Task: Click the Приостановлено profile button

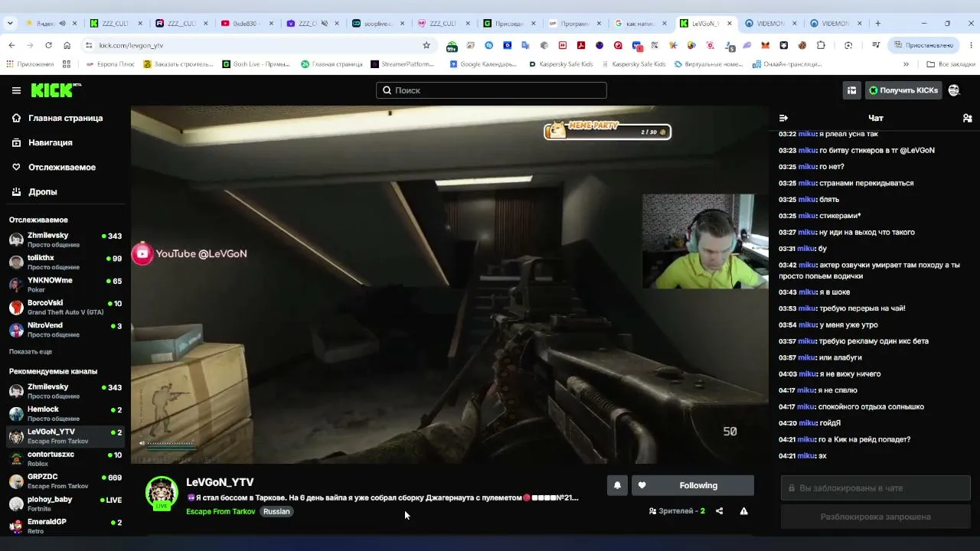Action: pyautogui.click(x=923, y=45)
